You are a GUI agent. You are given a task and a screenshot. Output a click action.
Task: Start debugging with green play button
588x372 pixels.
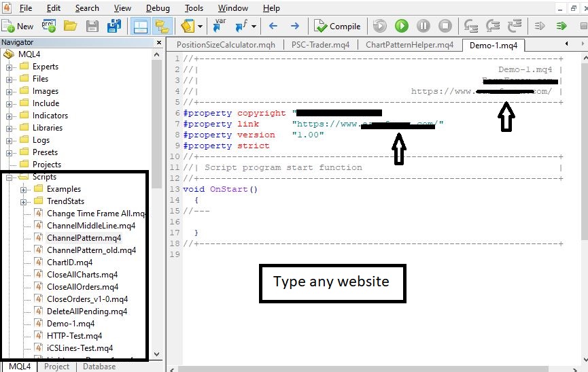402,26
